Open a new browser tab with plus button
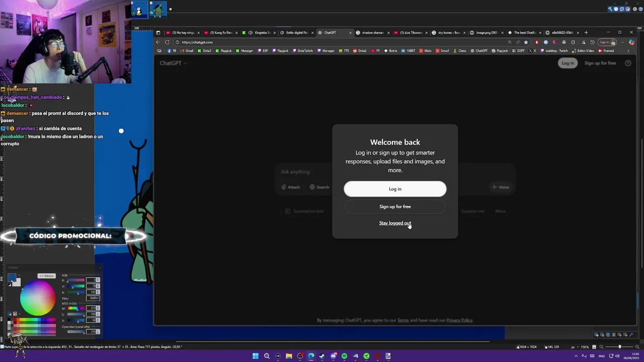Screen dimensions: 644x362 (x=586, y=33)
